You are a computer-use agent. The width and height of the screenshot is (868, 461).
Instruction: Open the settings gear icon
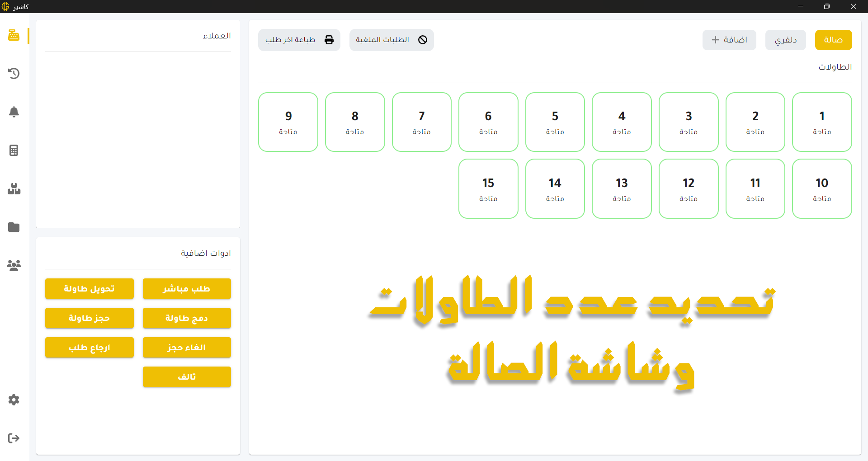click(x=14, y=400)
